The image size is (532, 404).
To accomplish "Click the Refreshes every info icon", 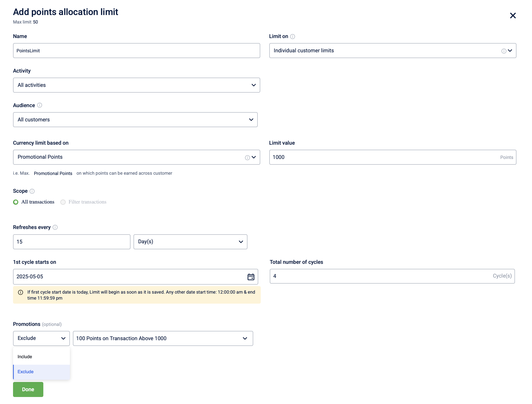I will (55, 227).
